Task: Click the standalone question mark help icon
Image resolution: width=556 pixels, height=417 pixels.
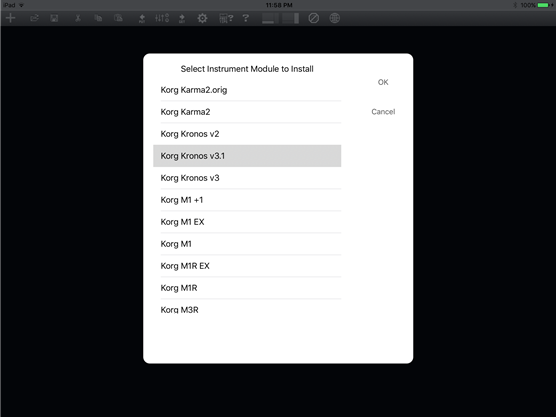Action: tap(246, 18)
